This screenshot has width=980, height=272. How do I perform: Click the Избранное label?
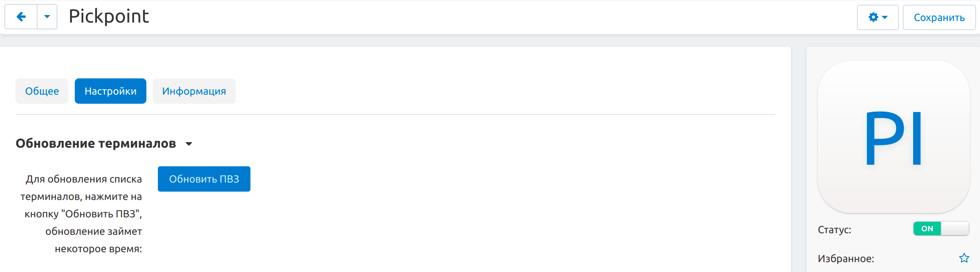[846, 259]
